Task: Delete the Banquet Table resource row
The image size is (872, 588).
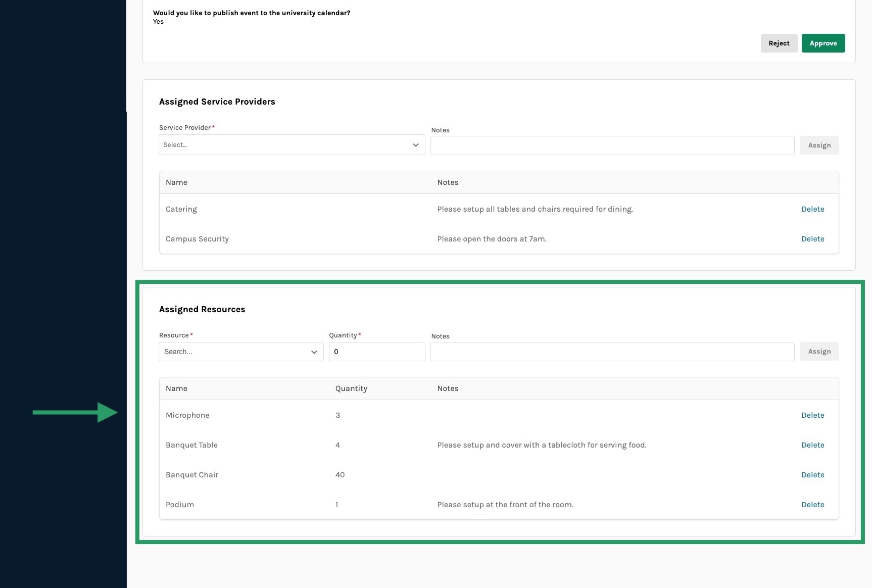Action: pyautogui.click(x=812, y=445)
